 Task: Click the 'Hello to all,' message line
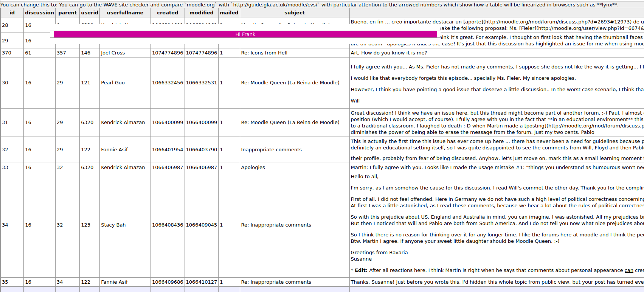(x=365, y=176)
